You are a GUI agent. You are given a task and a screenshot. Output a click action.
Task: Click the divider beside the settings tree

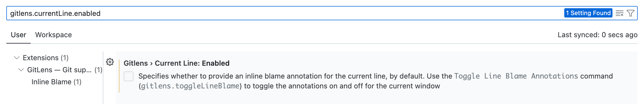(103, 78)
